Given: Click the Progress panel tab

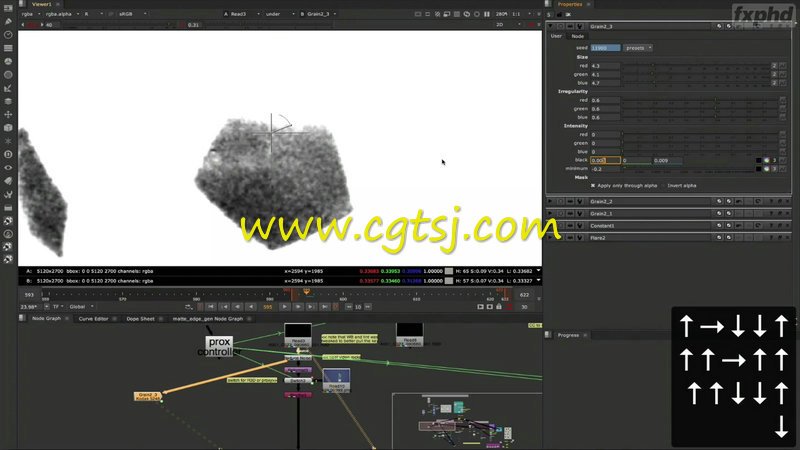Looking at the screenshot, I should coord(568,335).
